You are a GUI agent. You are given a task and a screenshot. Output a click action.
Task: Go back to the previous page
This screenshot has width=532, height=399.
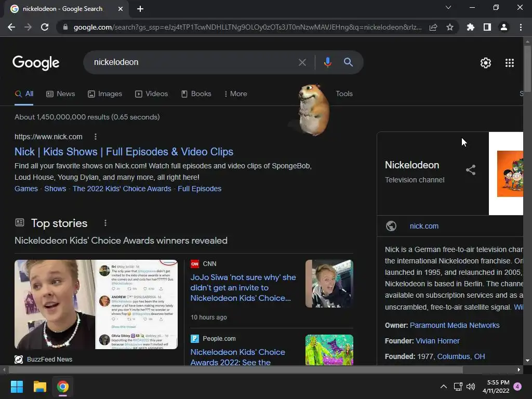(11, 27)
